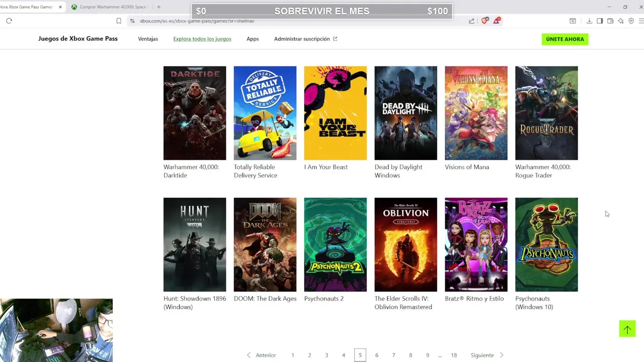Switch to the Comprar Warhammer 40,000 tab
The width and height of the screenshot is (644, 362).
click(x=110, y=7)
